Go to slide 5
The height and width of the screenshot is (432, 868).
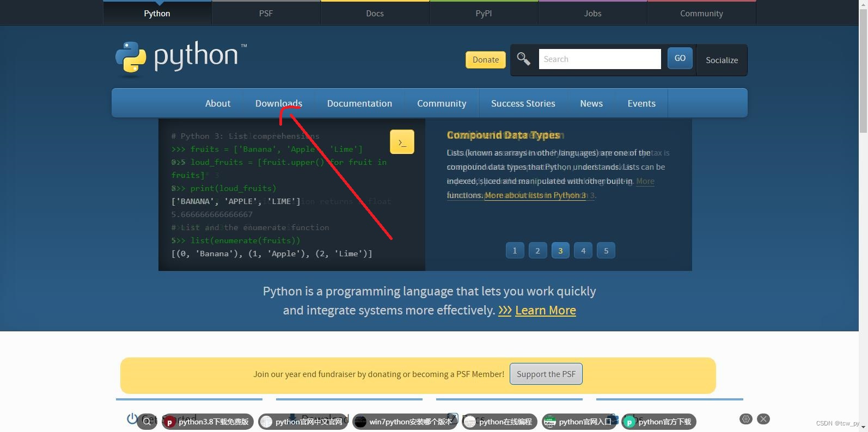[606, 250]
